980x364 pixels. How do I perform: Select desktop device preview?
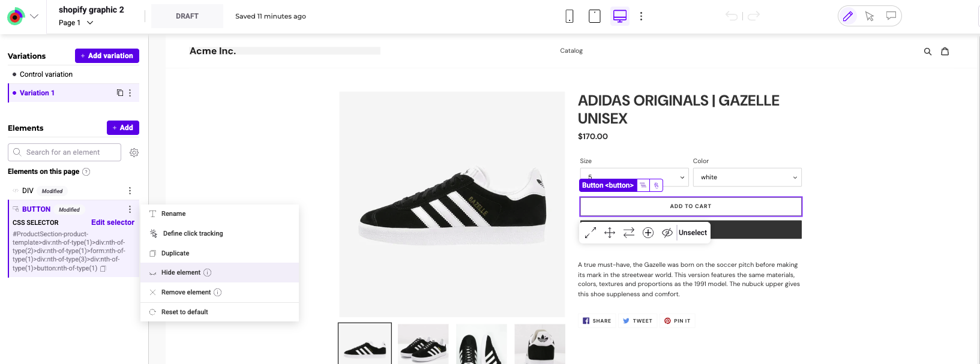pos(620,16)
